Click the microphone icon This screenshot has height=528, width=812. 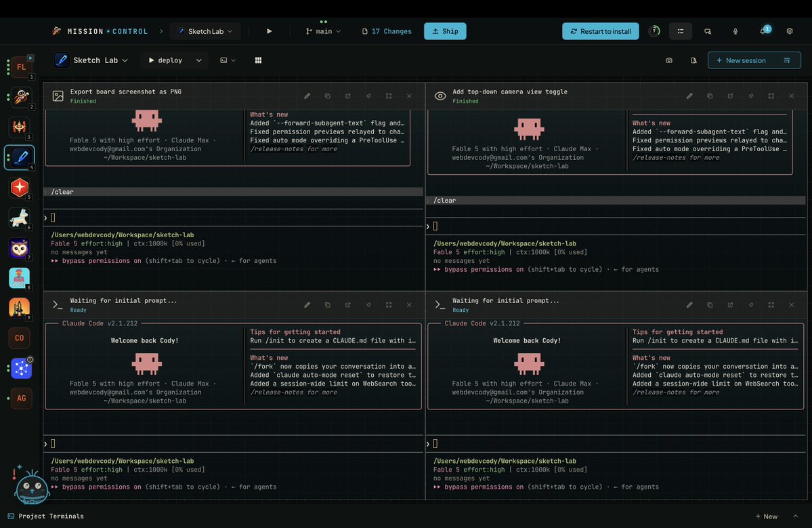coord(735,31)
